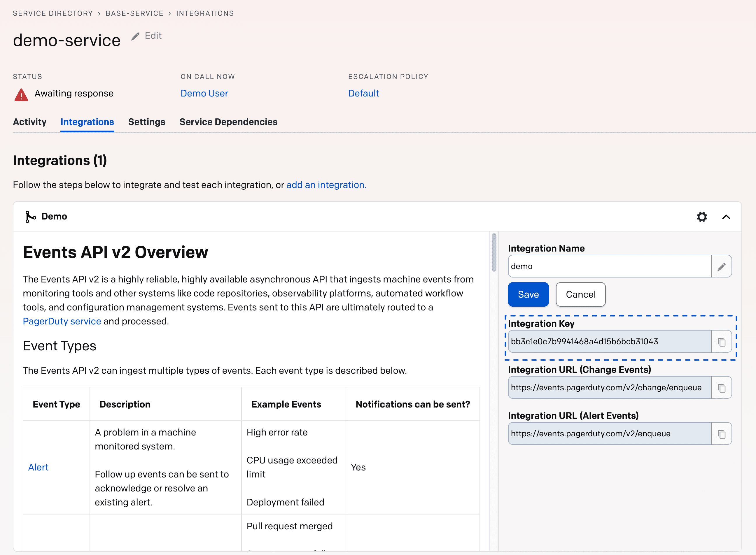756x555 pixels.
Task: Click the CPU usage exceeded limit text
Action: coord(292,467)
